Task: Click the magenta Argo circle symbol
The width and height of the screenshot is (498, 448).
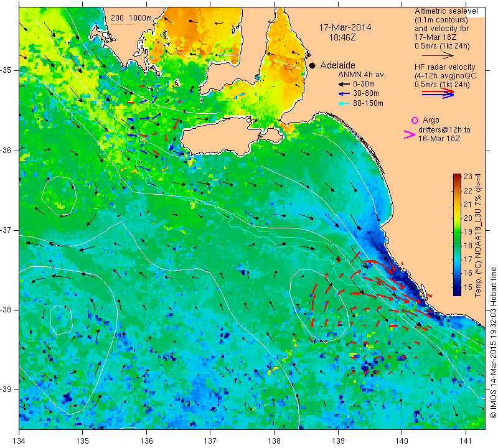Action: click(415, 120)
